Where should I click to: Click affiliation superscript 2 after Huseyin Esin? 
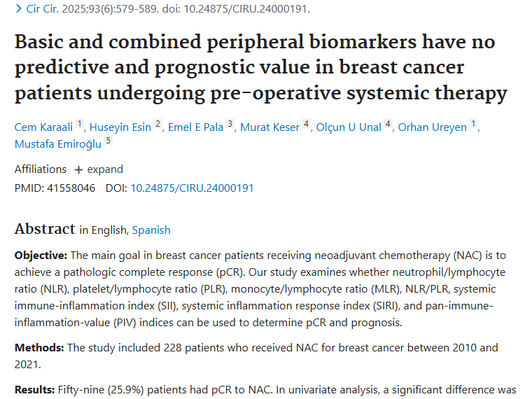pyautogui.click(x=158, y=125)
